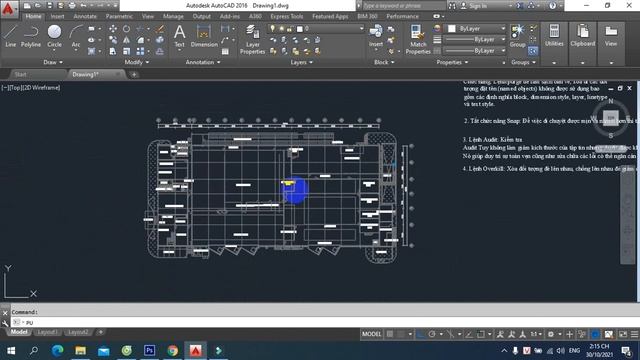
Task: Activate Match Properties
Action: [418, 39]
